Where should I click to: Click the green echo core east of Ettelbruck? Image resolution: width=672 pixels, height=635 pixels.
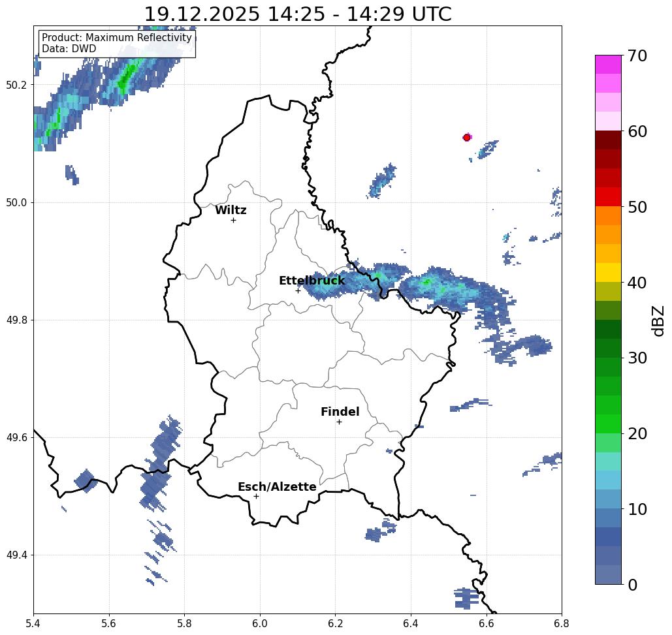pos(426,282)
